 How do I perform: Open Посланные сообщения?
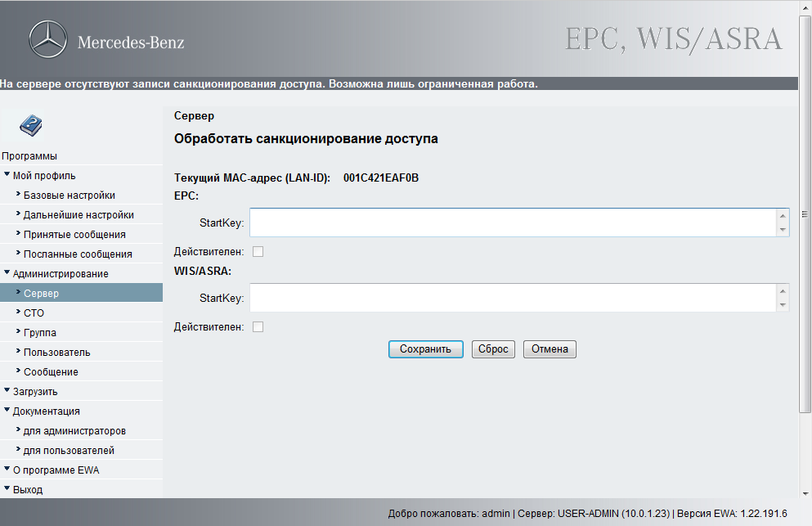(x=78, y=254)
